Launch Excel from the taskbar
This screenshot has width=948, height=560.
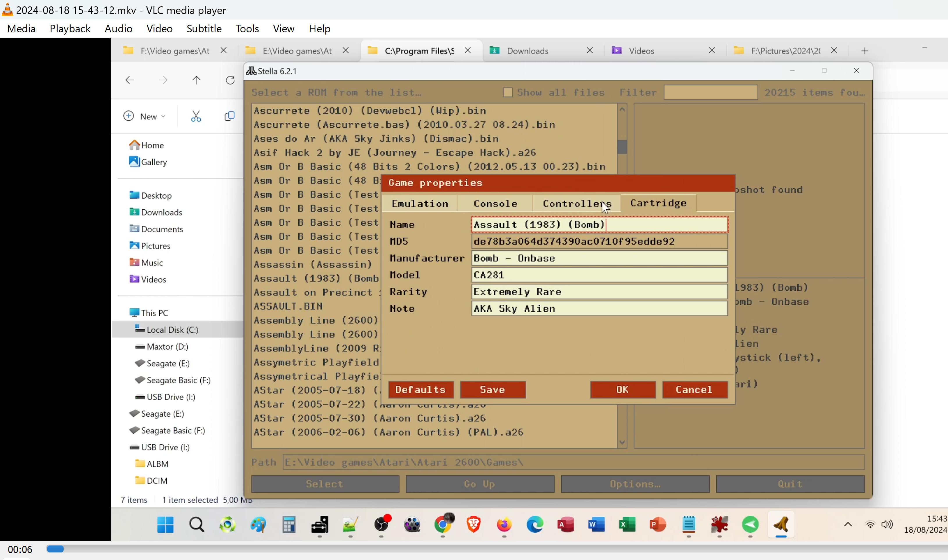tap(627, 525)
